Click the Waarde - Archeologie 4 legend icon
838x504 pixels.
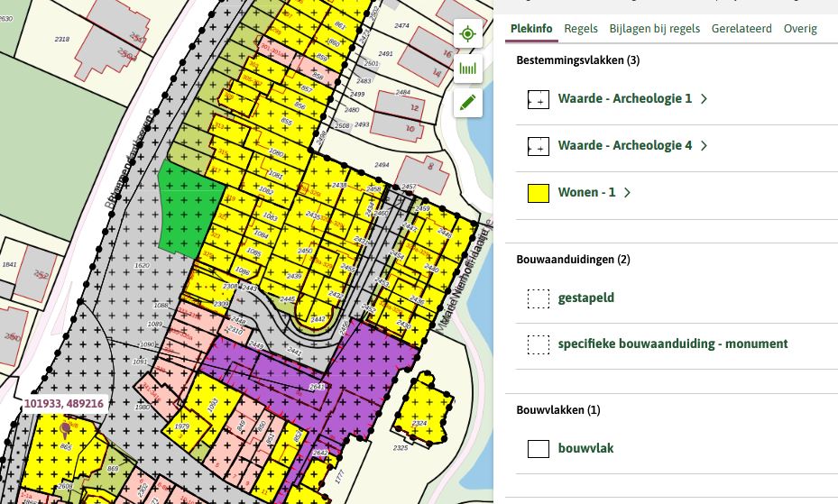tap(539, 146)
